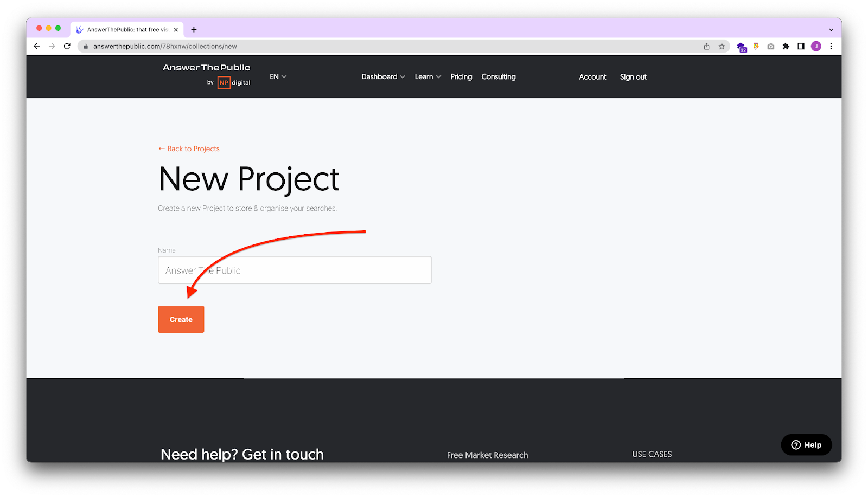The height and width of the screenshot is (497, 868).
Task: Open the Help widget
Action: tap(806, 445)
